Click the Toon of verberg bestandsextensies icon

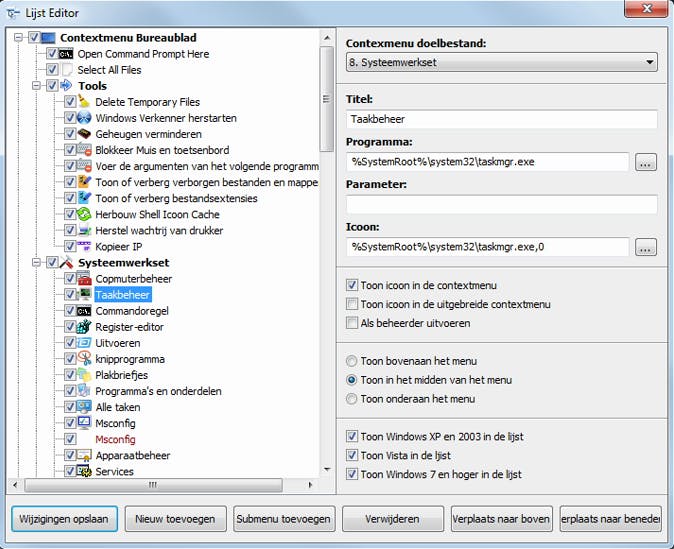(x=84, y=198)
